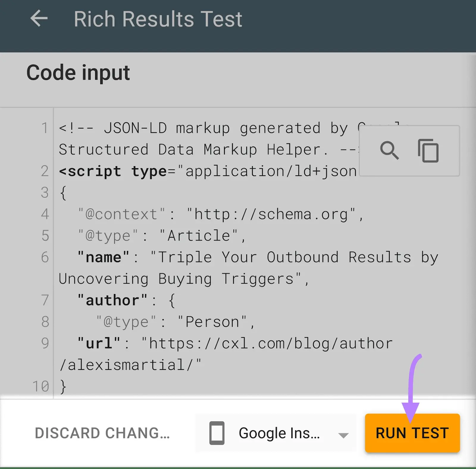Click DISCARD CHANGES to revert edits
Viewport: 476px width, 469px height.
pos(102,433)
